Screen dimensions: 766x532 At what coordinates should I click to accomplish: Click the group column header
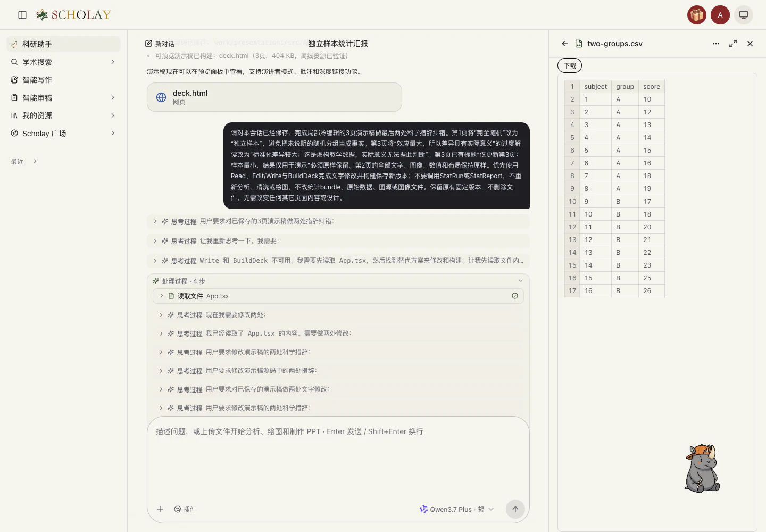[x=625, y=87]
